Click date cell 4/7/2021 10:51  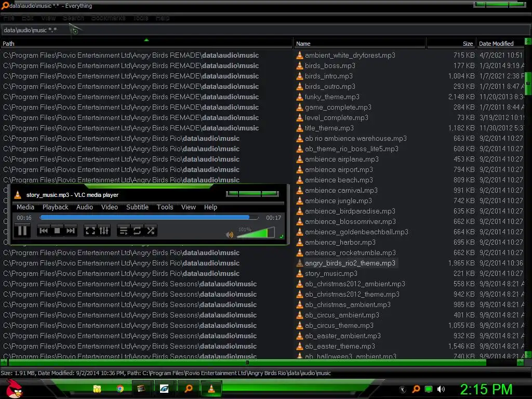[501, 55]
